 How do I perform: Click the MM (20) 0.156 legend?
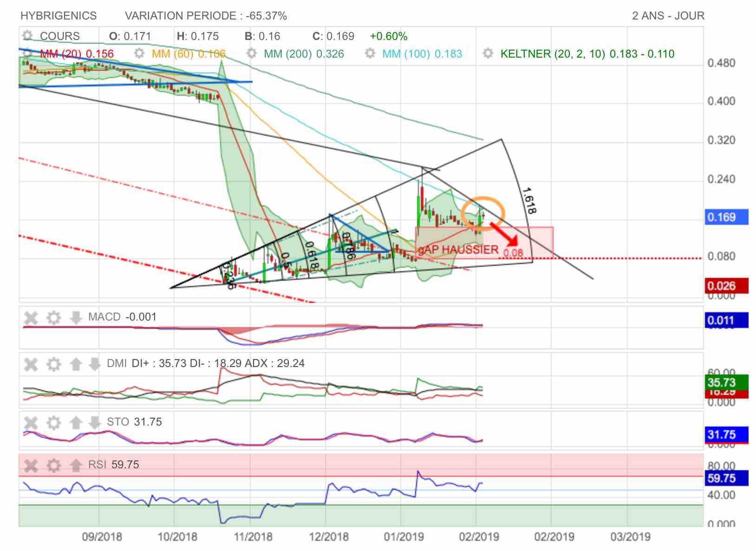(x=77, y=54)
